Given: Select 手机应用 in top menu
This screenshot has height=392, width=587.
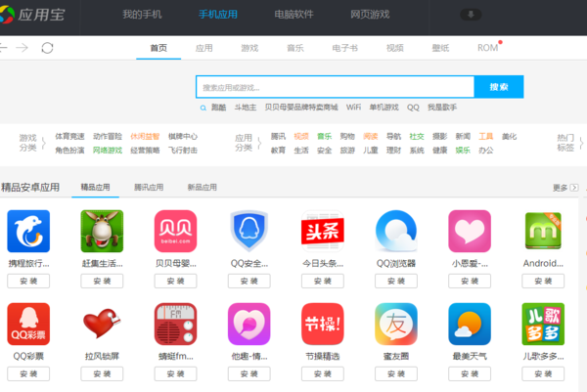Looking at the screenshot, I should [218, 15].
